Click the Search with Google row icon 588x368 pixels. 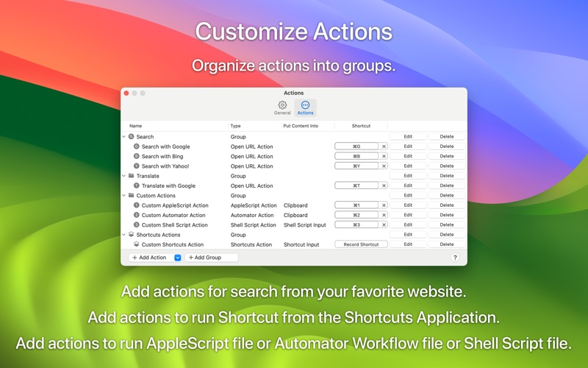coord(137,146)
